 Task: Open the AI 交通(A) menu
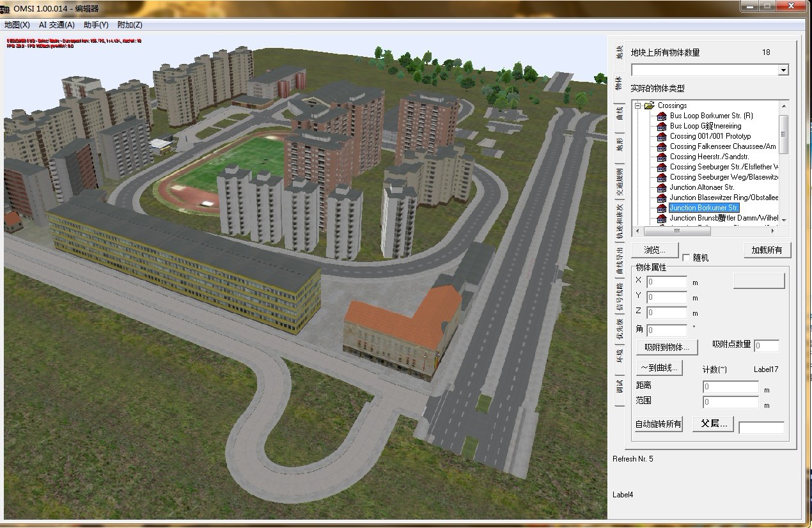pyautogui.click(x=57, y=25)
